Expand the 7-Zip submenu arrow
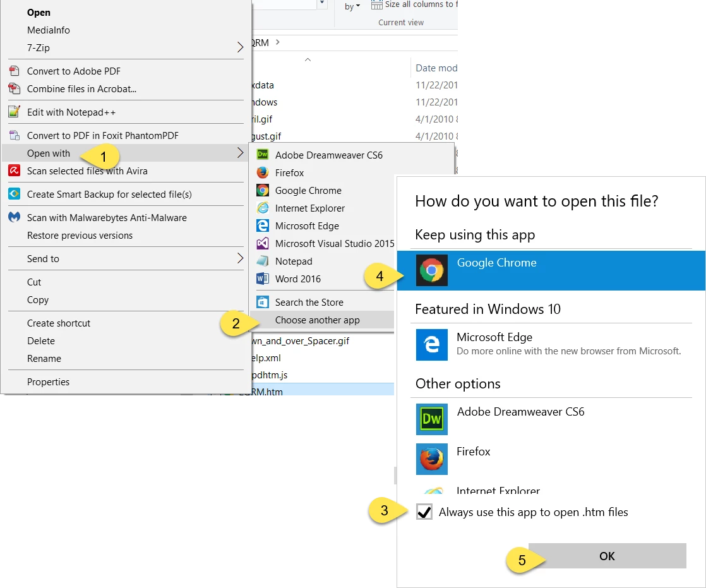706x588 pixels. 240,47
